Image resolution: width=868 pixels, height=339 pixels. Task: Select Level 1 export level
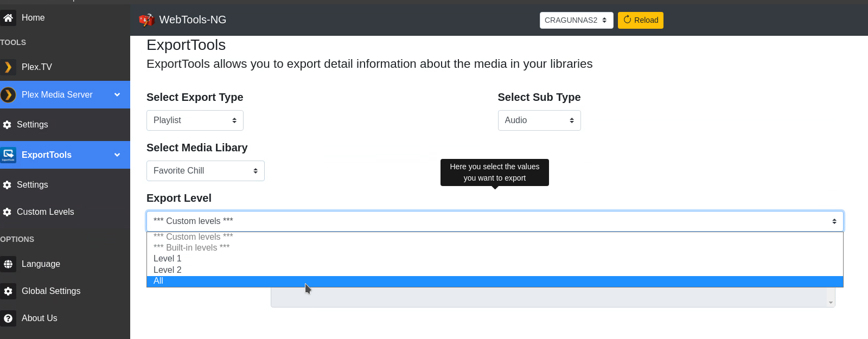pyautogui.click(x=495, y=259)
